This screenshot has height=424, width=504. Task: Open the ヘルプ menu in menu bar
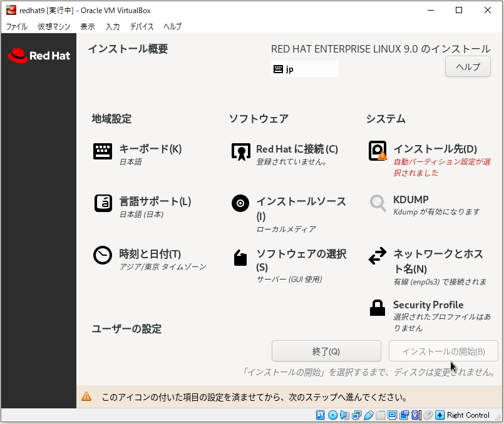(173, 26)
